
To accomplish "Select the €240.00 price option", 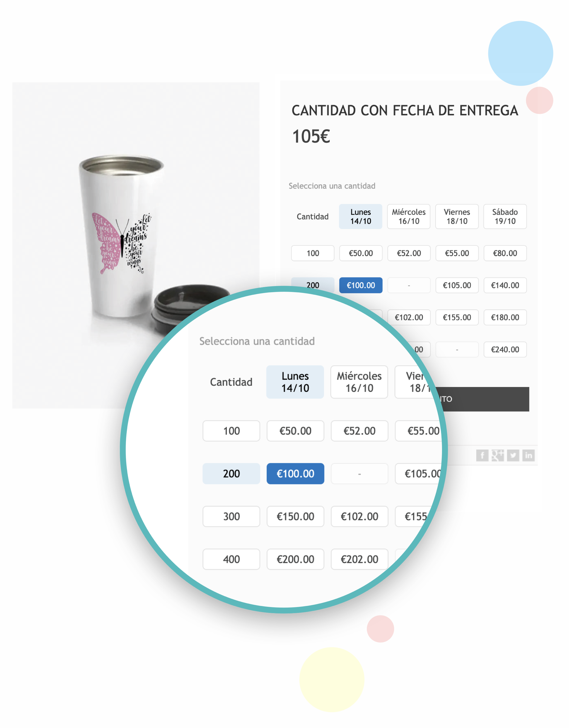I will (505, 349).
